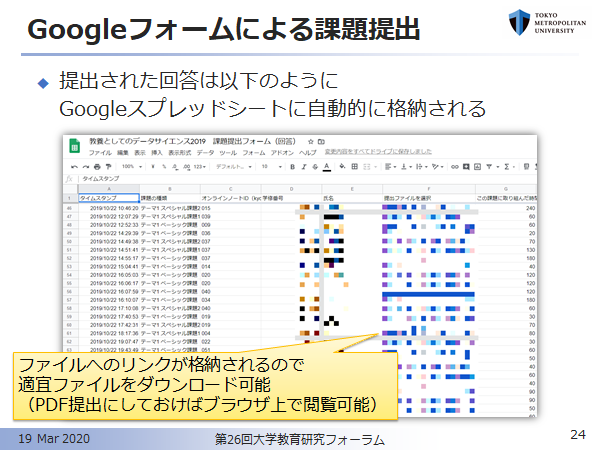
Task: Click the value 240 in column G
Action: [x=530, y=208]
